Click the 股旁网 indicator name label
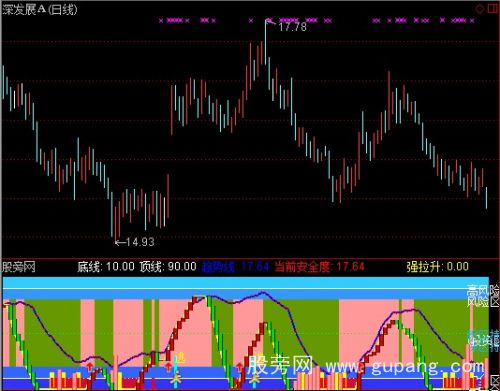The image size is (500, 391). 19,267
